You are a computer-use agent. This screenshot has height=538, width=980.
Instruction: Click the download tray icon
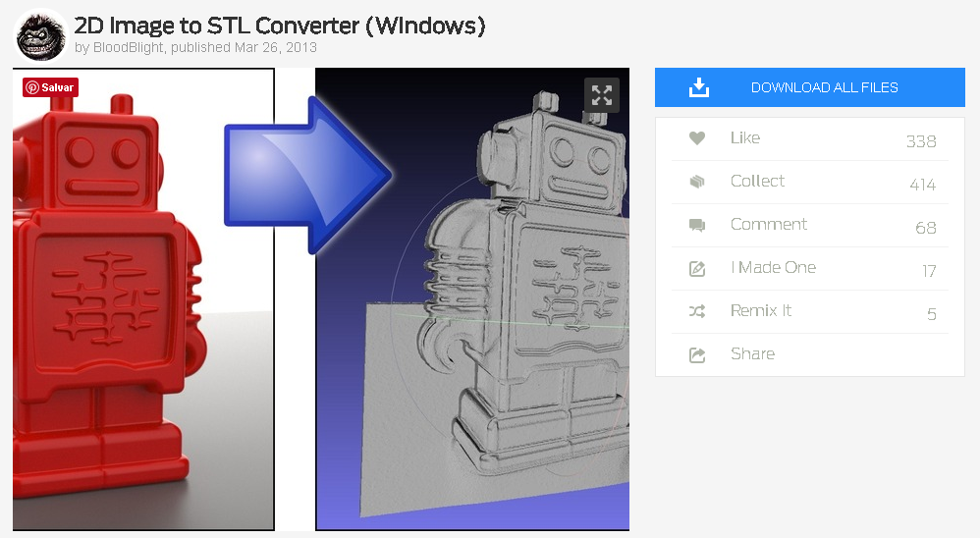pos(699,87)
